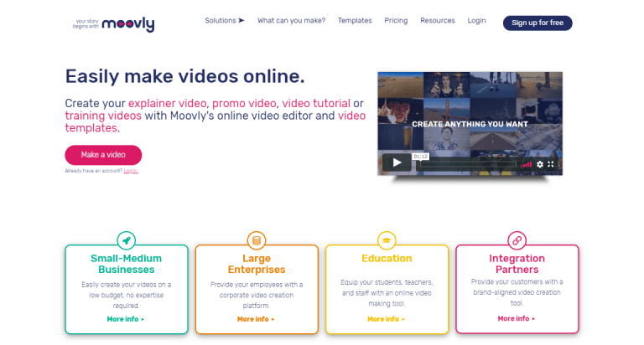This screenshot has height=345, width=644.
Task: Follow the explainer video link
Action: coord(167,103)
